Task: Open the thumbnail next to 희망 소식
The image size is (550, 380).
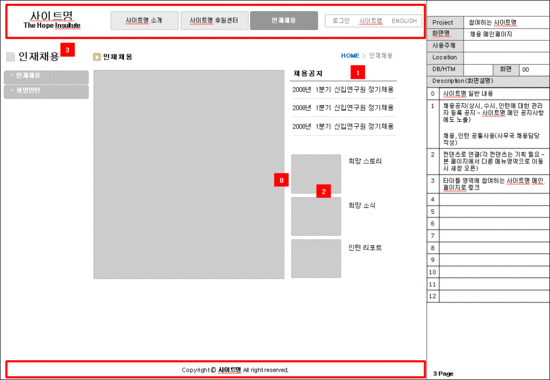Action: pyautogui.click(x=316, y=216)
